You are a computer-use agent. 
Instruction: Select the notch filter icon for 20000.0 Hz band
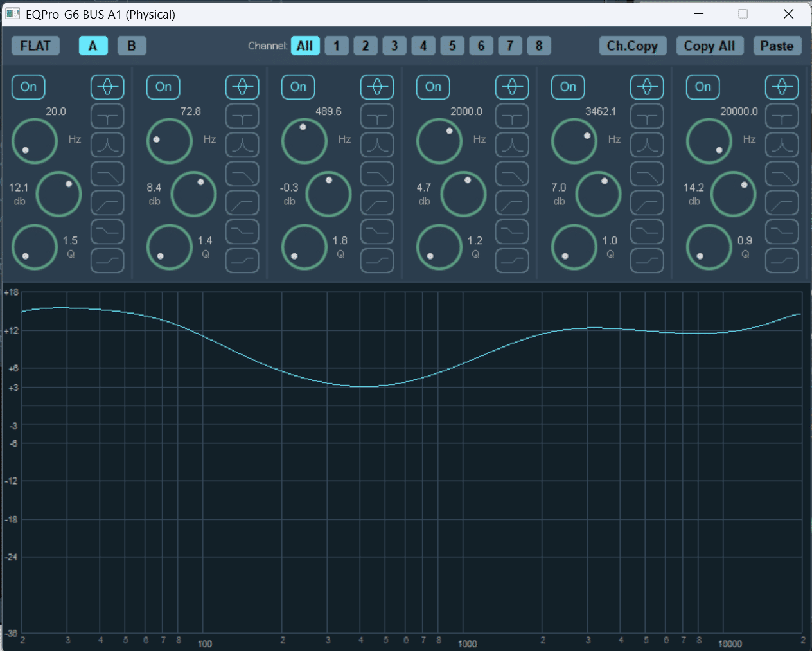click(782, 116)
